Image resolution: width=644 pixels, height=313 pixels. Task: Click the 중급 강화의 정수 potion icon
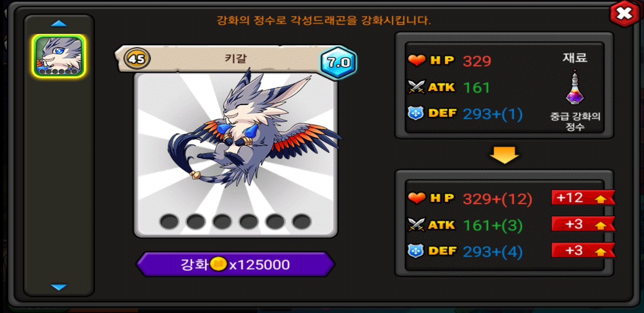pos(575,87)
